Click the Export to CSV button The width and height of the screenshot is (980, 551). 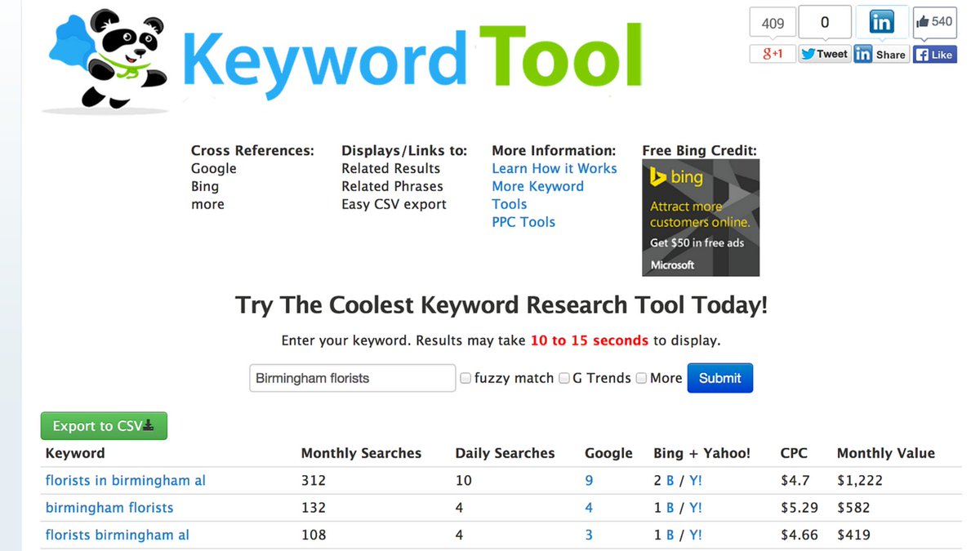point(104,425)
